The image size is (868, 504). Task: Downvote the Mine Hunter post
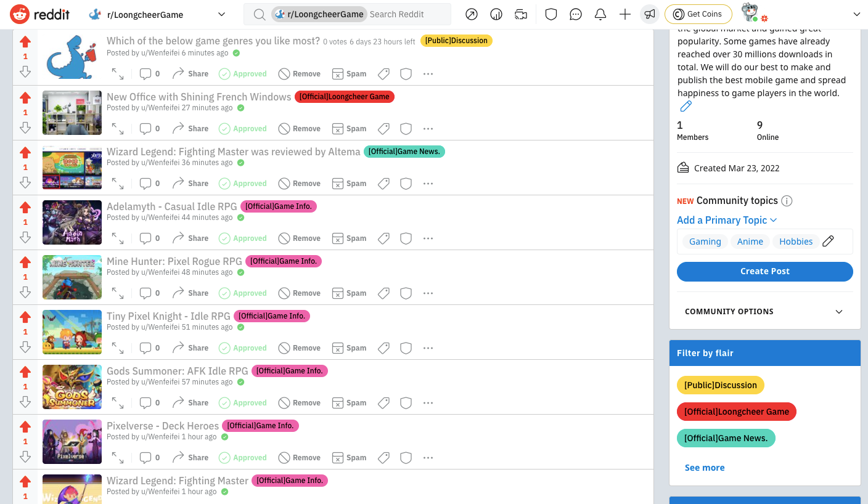pyautogui.click(x=25, y=292)
